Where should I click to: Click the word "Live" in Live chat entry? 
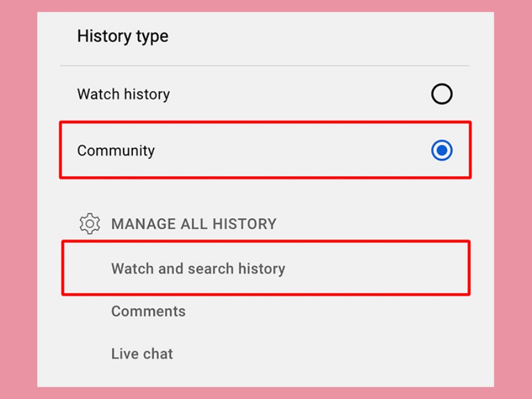click(x=122, y=354)
